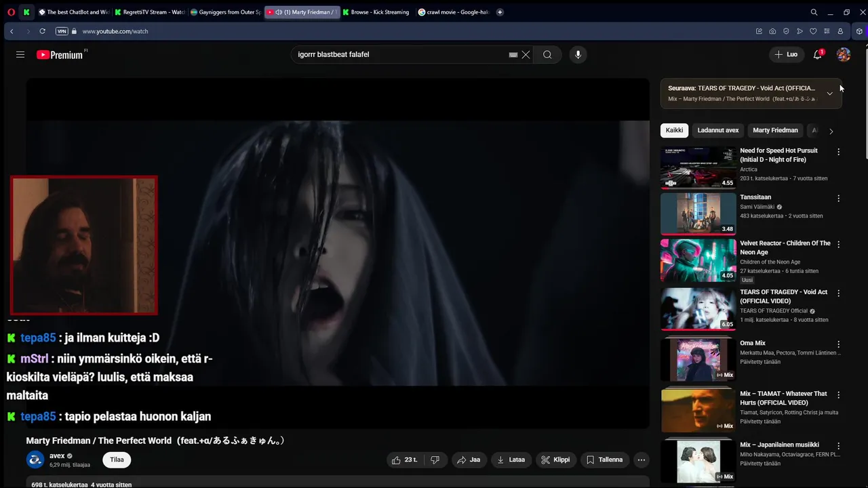
Task: Create a clip with Klippi
Action: (x=555, y=460)
